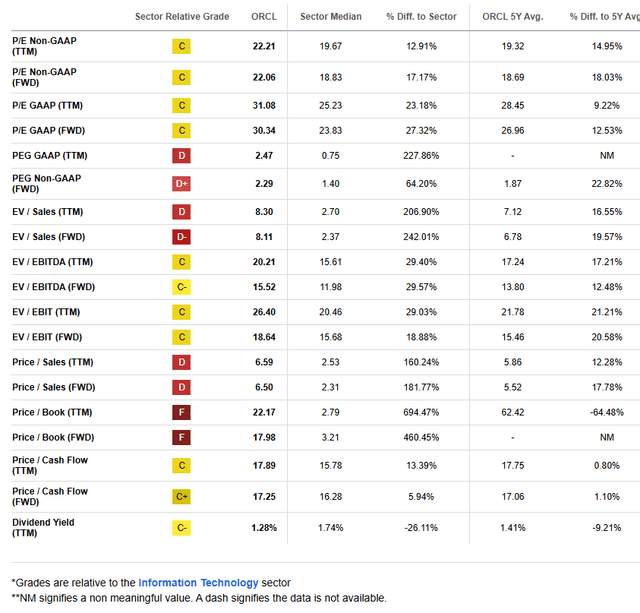Click the sector median value 16.28
The image size is (640, 613).
coord(331,497)
